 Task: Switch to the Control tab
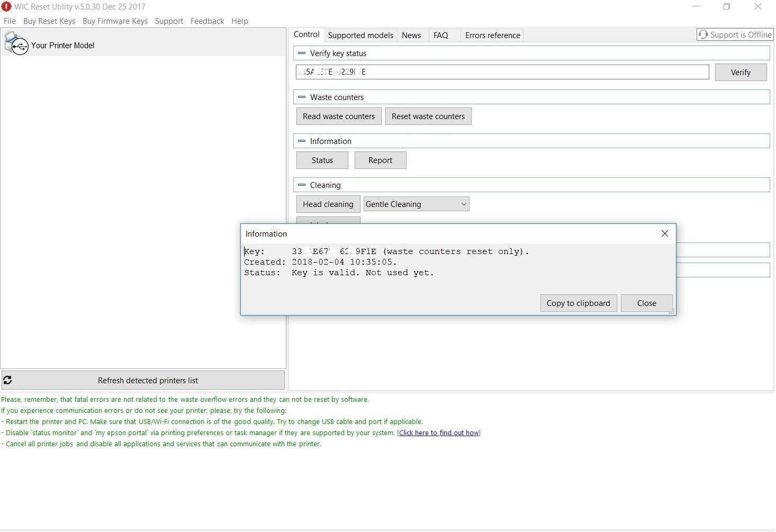(x=306, y=34)
